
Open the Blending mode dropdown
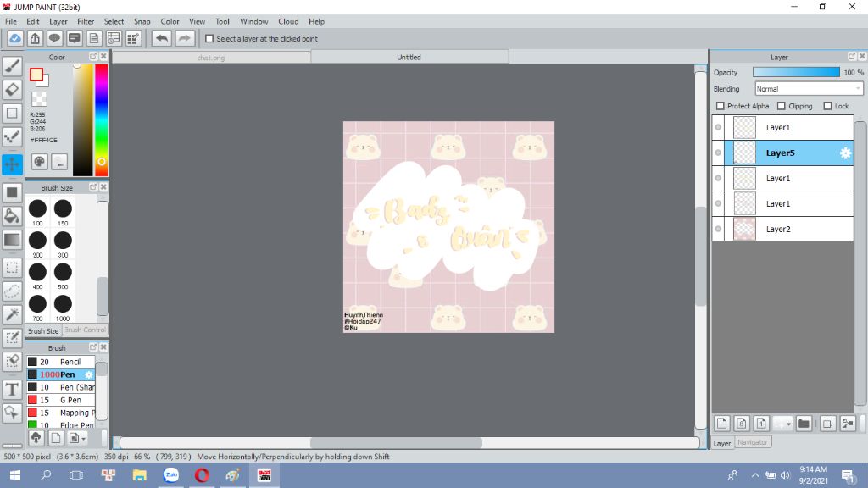click(x=809, y=88)
